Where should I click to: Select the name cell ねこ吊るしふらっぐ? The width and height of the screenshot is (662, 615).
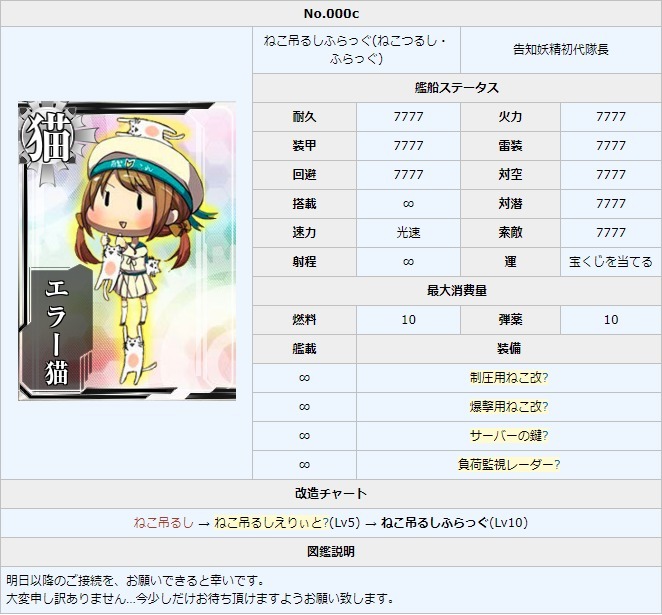tap(356, 49)
